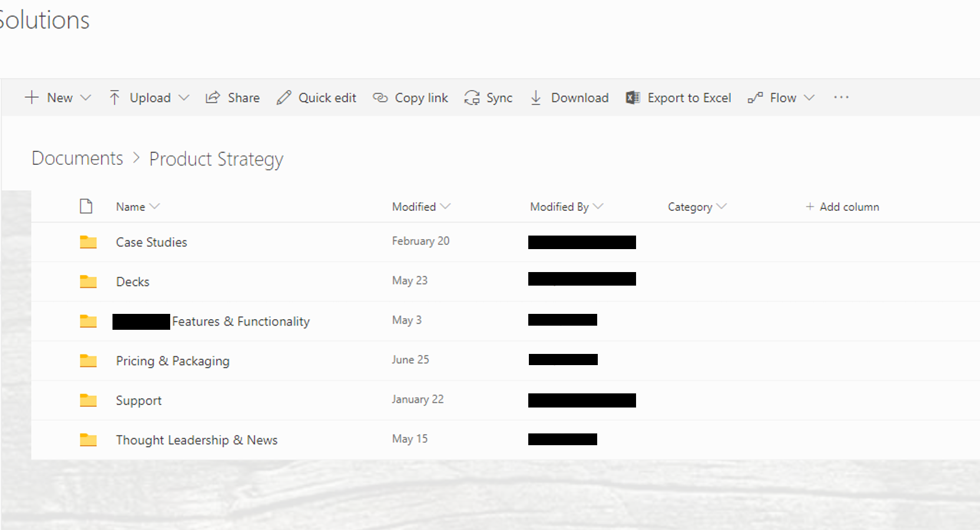
Task: Click the Thought Leadership & News folder icon
Action: (88, 439)
